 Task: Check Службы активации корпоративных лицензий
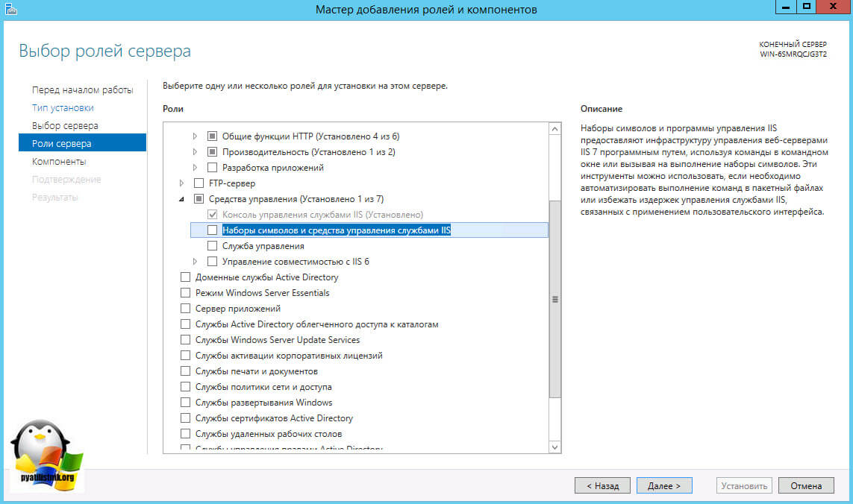click(185, 356)
